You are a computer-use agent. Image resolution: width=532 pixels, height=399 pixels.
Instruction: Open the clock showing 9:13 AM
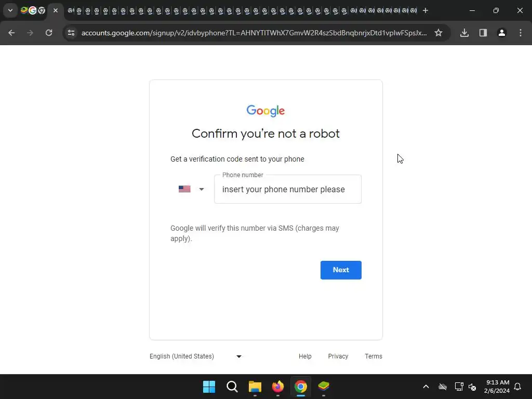[x=497, y=387]
